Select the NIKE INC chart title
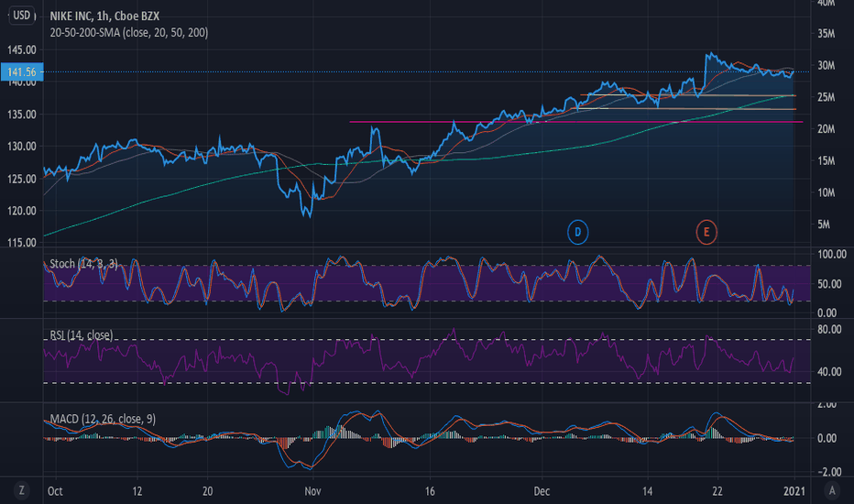Screen dimensions: 854x504 tap(104, 16)
